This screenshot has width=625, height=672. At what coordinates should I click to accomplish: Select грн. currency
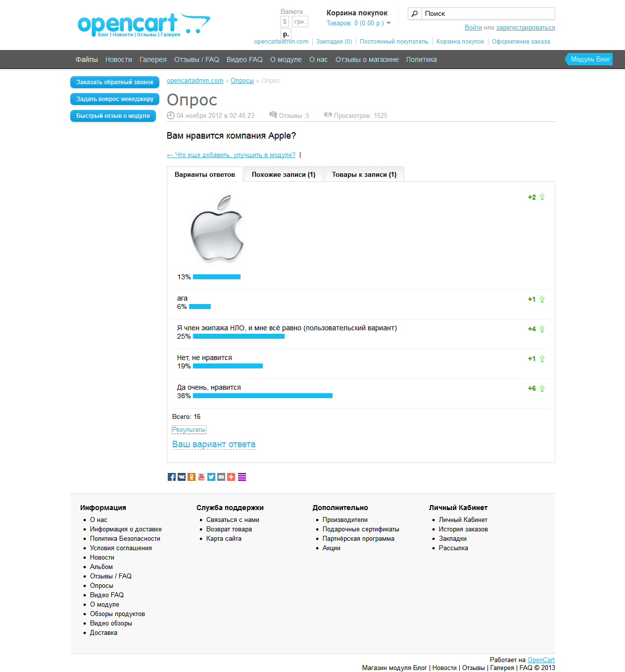300,22
